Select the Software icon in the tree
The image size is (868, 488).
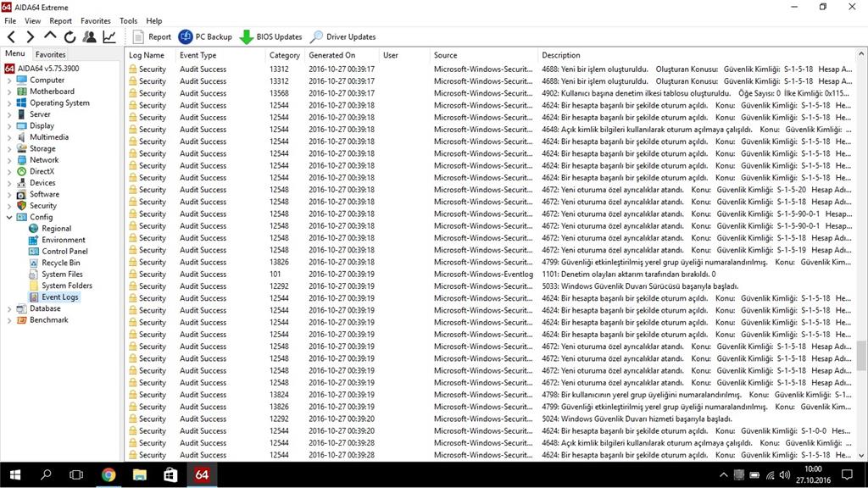[x=21, y=194]
